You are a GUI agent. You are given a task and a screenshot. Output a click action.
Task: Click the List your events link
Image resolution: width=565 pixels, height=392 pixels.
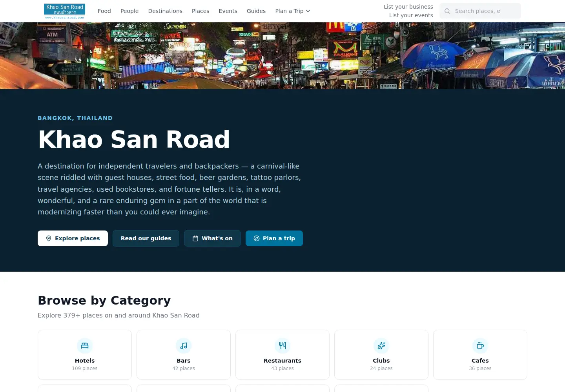[411, 15]
